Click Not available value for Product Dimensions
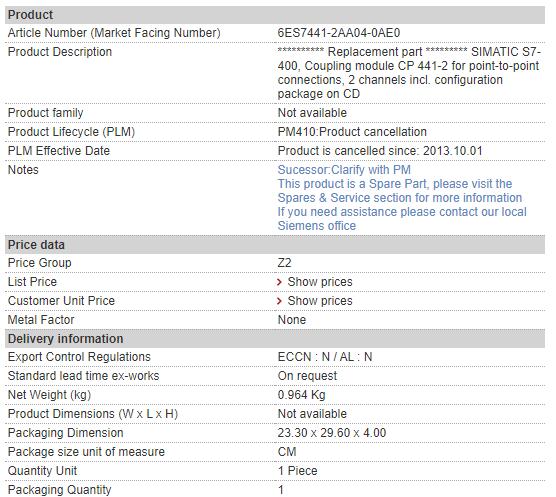556x497 pixels. (x=312, y=414)
